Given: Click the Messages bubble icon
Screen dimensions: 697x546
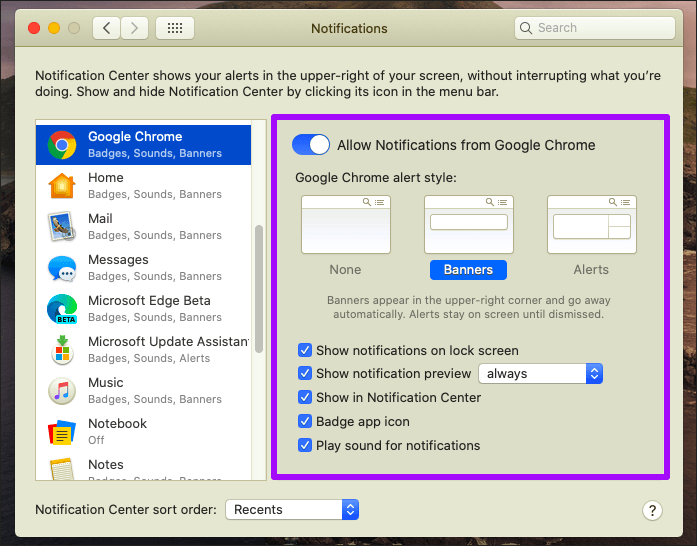Looking at the screenshot, I should (x=62, y=268).
